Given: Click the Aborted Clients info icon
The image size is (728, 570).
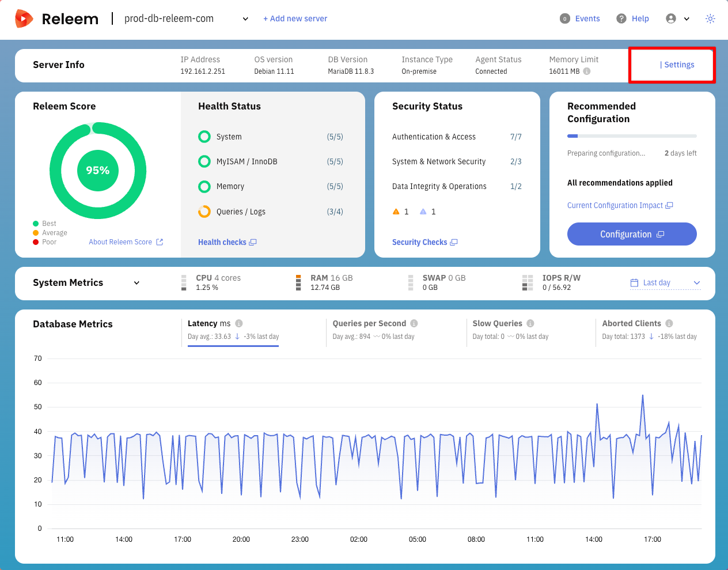Looking at the screenshot, I should point(669,324).
